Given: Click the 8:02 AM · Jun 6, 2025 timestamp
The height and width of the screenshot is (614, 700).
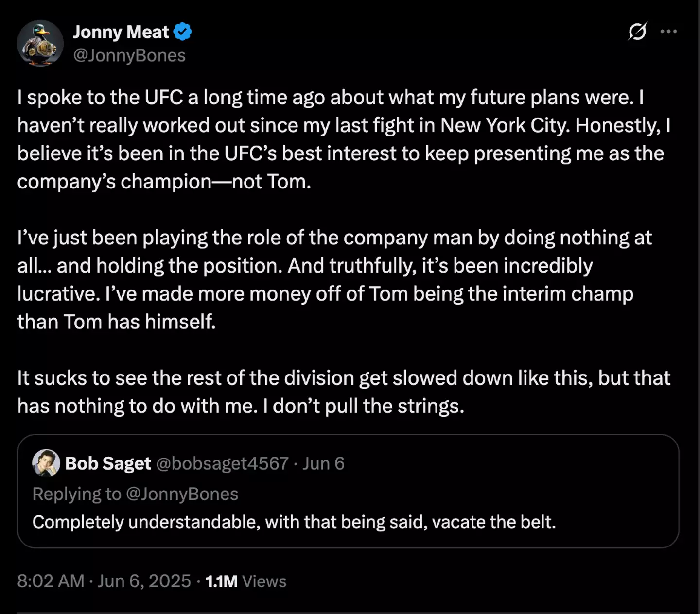Looking at the screenshot, I should [104, 581].
